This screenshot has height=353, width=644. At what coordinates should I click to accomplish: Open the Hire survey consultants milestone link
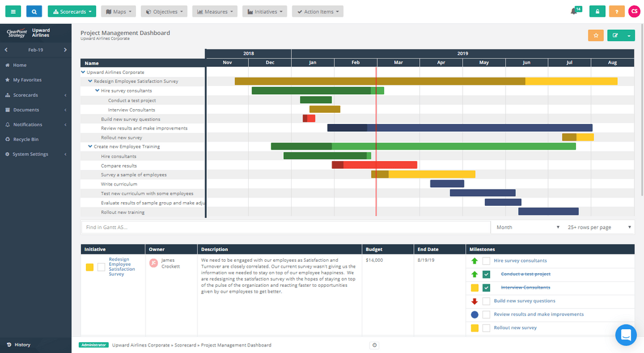521,261
